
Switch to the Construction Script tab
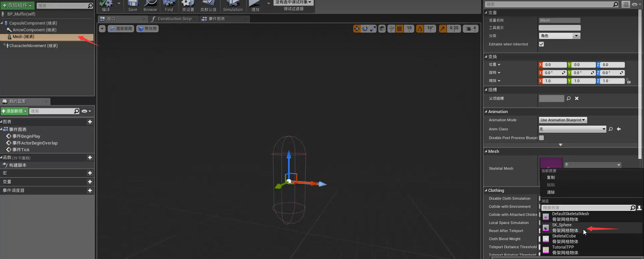point(174,19)
